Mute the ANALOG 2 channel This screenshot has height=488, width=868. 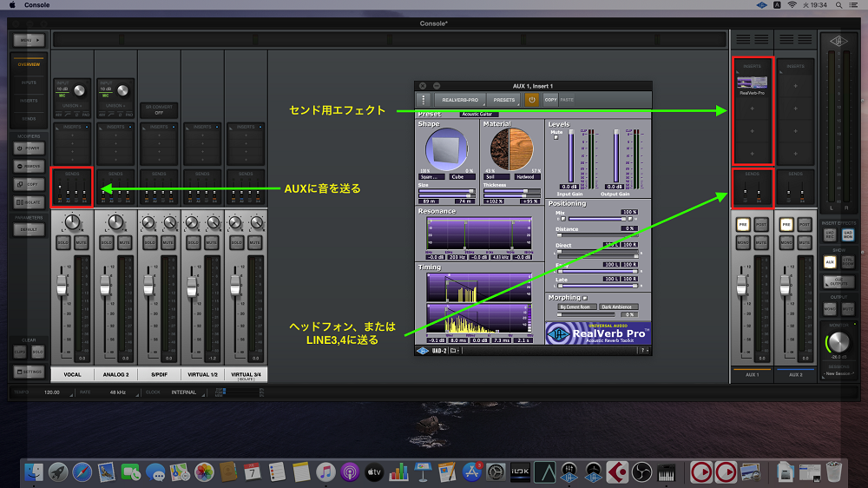(124, 242)
